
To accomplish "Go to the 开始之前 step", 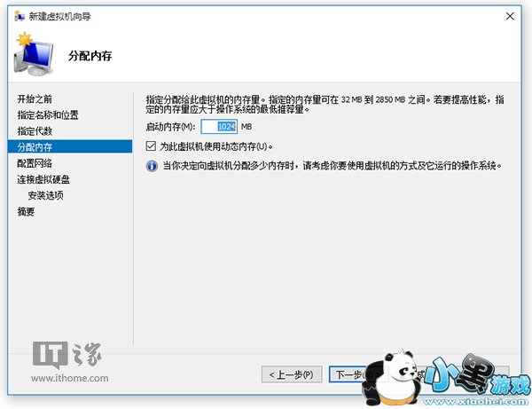I will point(35,99).
